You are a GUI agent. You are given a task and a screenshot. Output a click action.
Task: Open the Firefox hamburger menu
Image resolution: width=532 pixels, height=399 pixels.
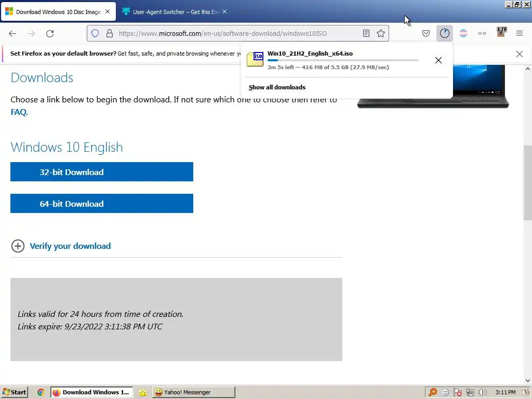coord(520,33)
